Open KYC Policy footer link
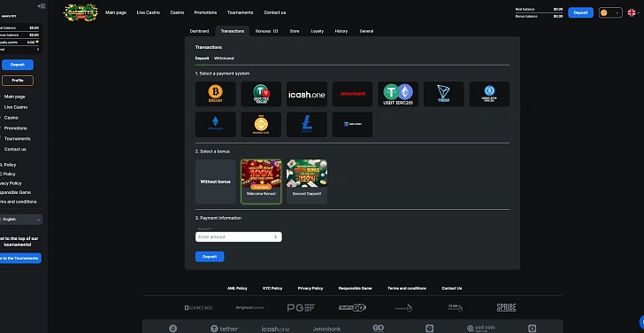 pyautogui.click(x=272, y=288)
